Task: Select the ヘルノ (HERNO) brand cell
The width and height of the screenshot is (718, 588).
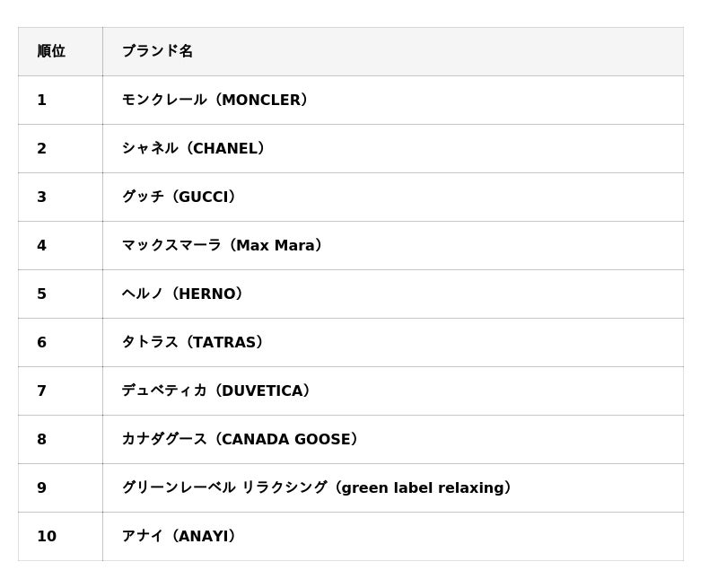Action: point(183,294)
